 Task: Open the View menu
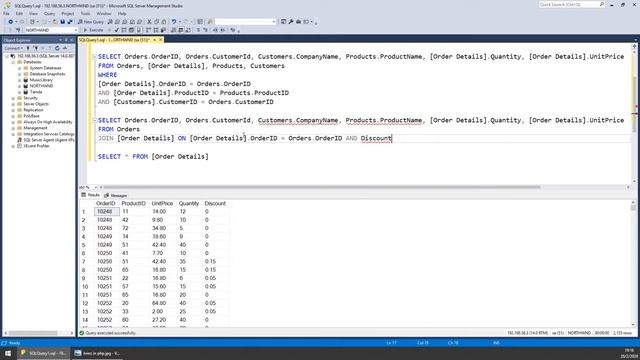pos(33,13)
